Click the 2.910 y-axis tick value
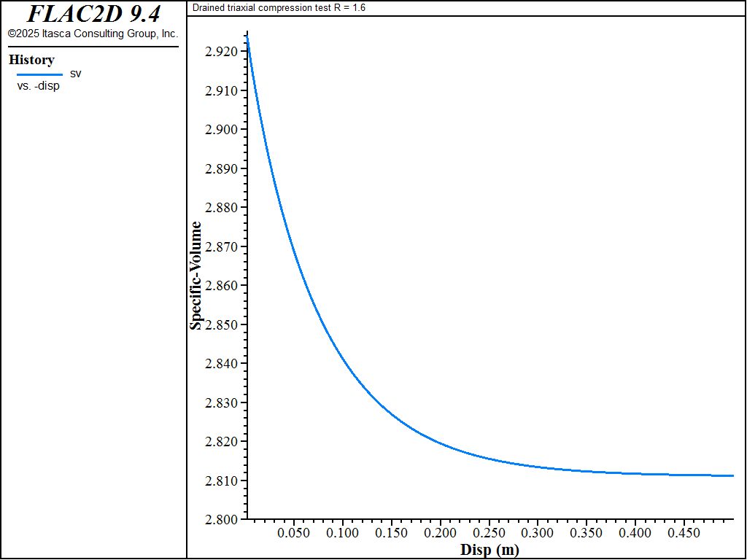 pyautogui.click(x=220, y=90)
